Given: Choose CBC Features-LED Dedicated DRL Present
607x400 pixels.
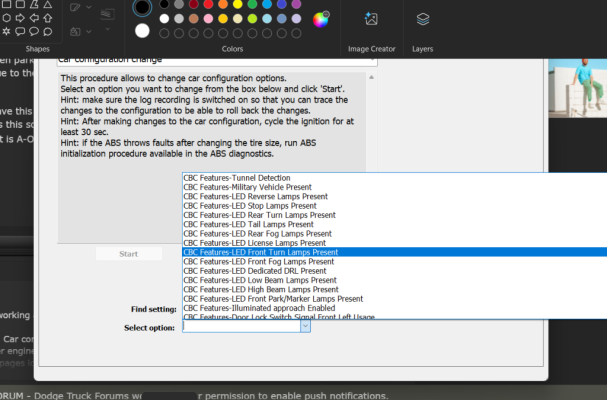Looking at the screenshot, I should tap(394, 271).
